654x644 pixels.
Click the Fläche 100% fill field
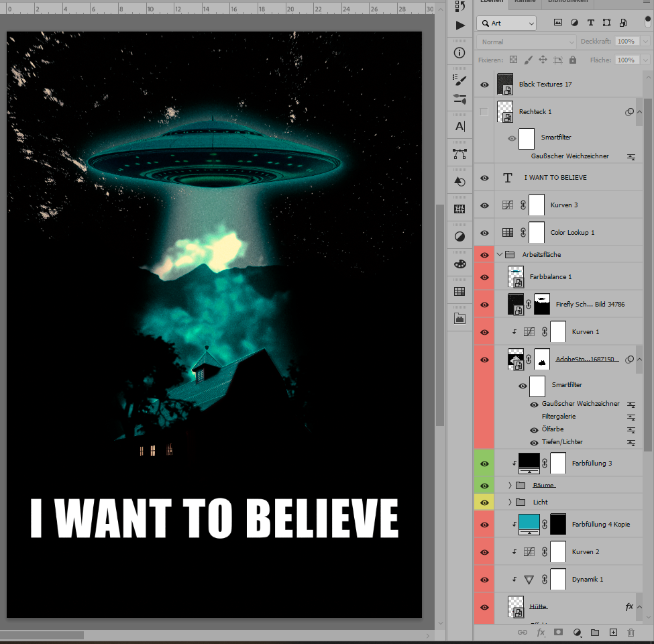tap(627, 60)
